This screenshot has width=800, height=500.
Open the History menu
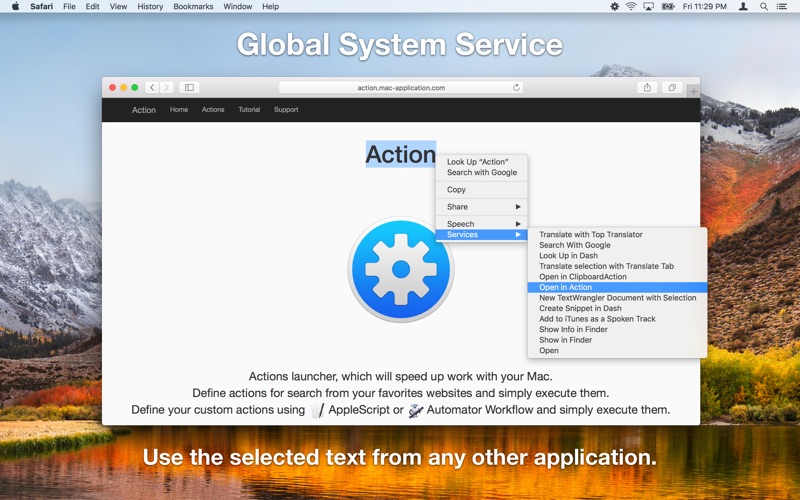tap(150, 7)
